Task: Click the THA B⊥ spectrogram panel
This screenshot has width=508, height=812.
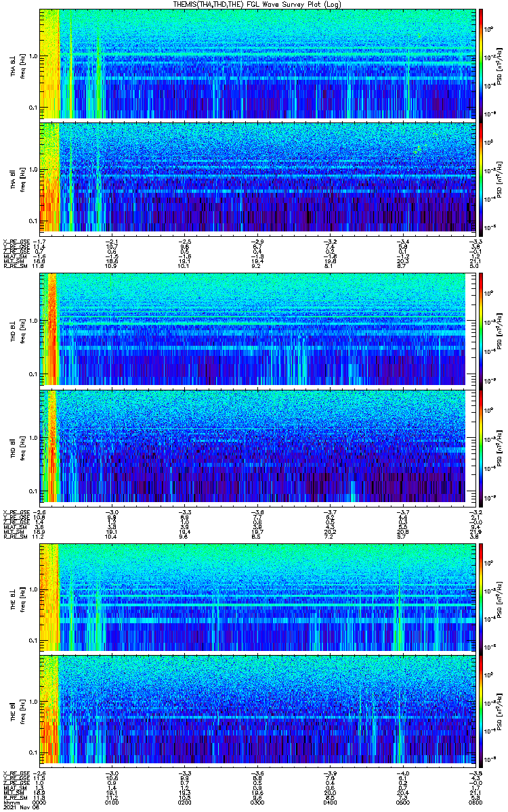Action: pyautogui.click(x=257, y=64)
